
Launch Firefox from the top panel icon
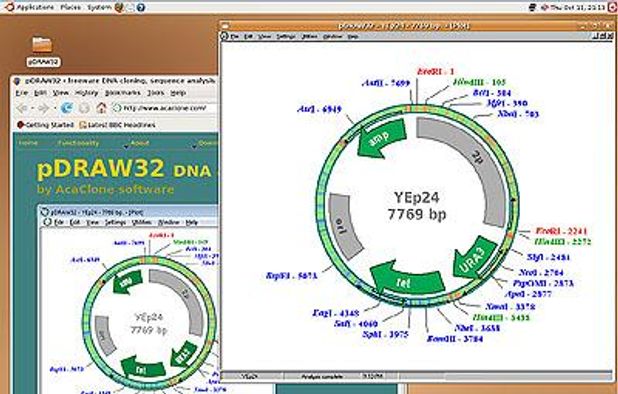click(119, 7)
